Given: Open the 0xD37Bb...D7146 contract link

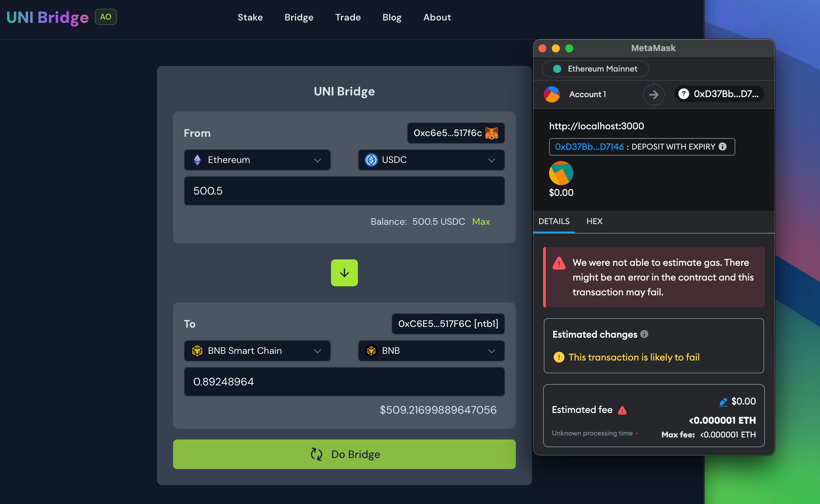Looking at the screenshot, I should [x=589, y=147].
